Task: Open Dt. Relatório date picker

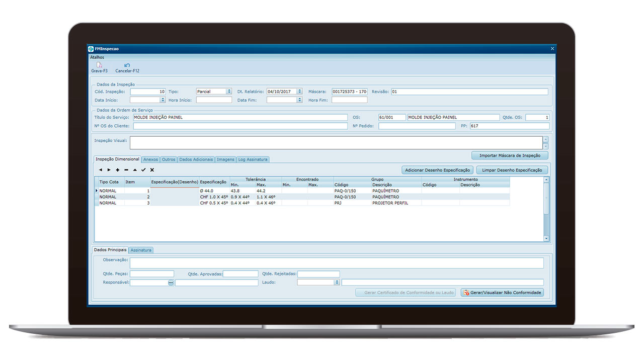Action: point(299,92)
